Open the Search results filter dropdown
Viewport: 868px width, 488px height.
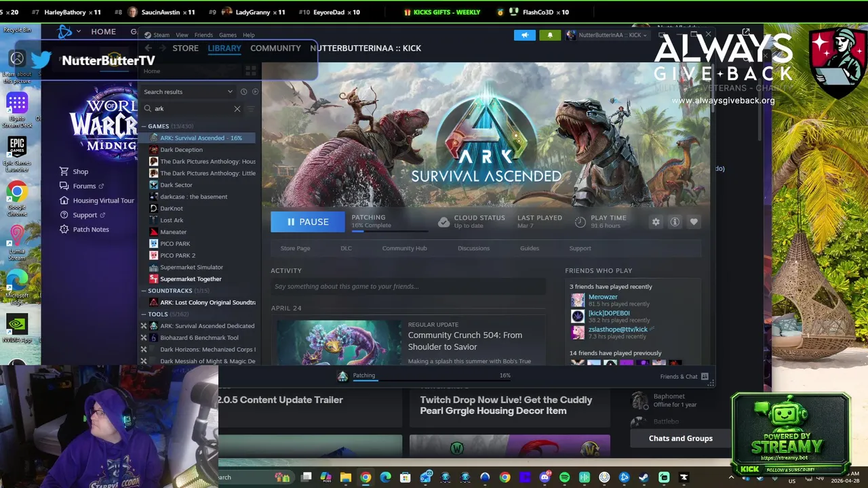pyautogui.click(x=188, y=91)
